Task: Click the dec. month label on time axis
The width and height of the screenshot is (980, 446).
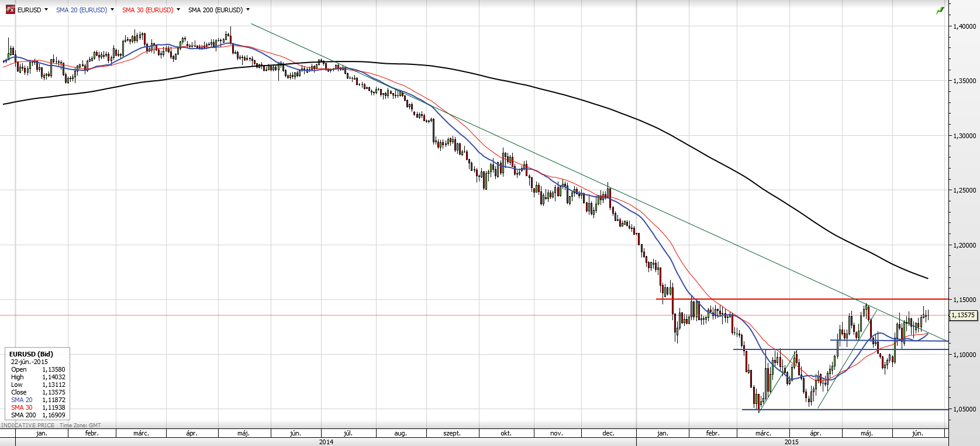Action: tap(608, 433)
